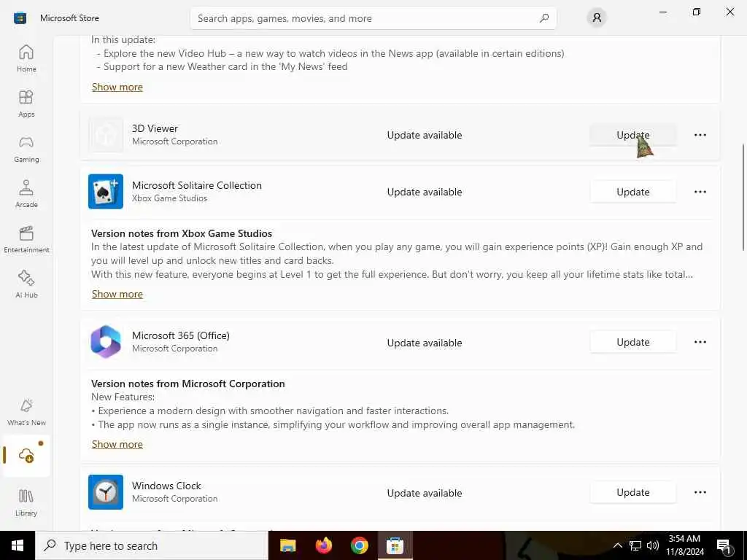Show more Xbox Game Studios version notes
The height and width of the screenshot is (560, 747).
117,295
